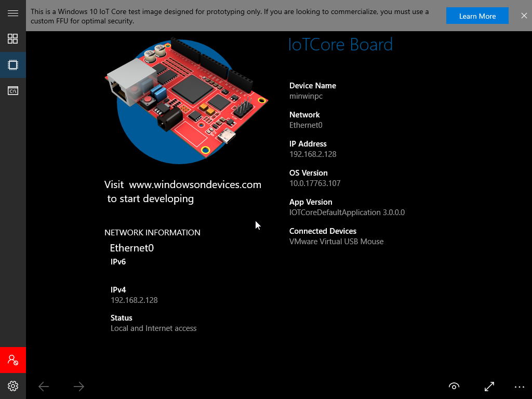The height and width of the screenshot is (399, 532).
Task: Go forward with the right arrow
Action: pyautogui.click(x=78, y=386)
